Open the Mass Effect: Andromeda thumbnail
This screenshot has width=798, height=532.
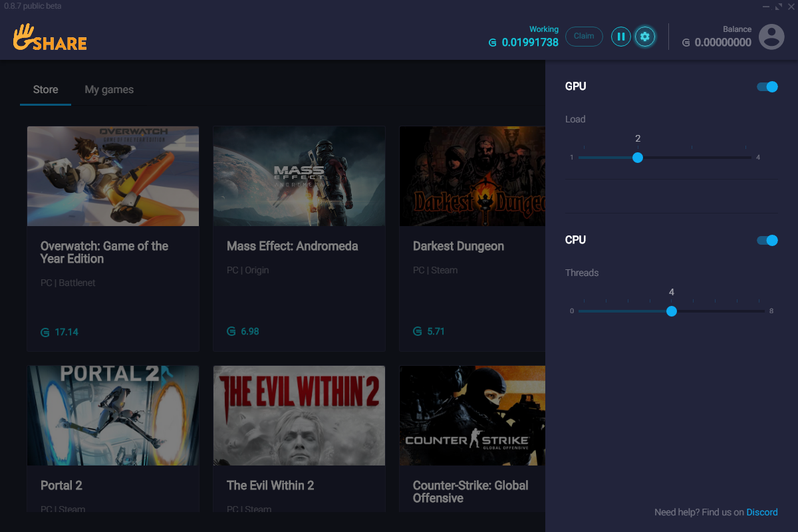(299, 176)
